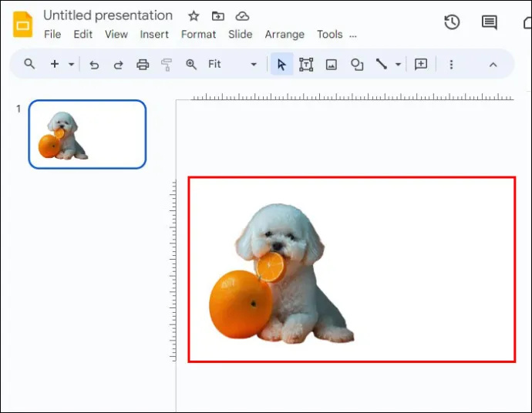Open the toolbar more options menu
The width and height of the screenshot is (532, 413).
pyautogui.click(x=451, y=65)
